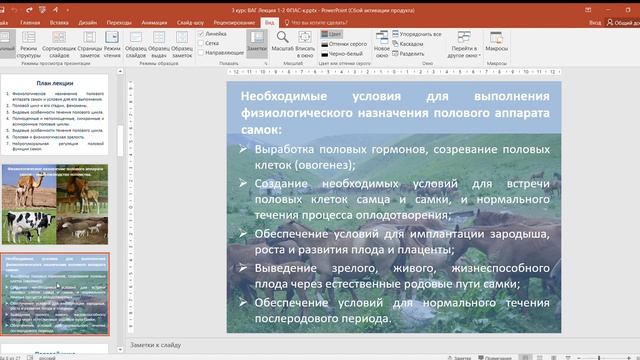Screen dimensions: 640x360
Task: Open Образец заметок notes master
Action: click(182, 44)
